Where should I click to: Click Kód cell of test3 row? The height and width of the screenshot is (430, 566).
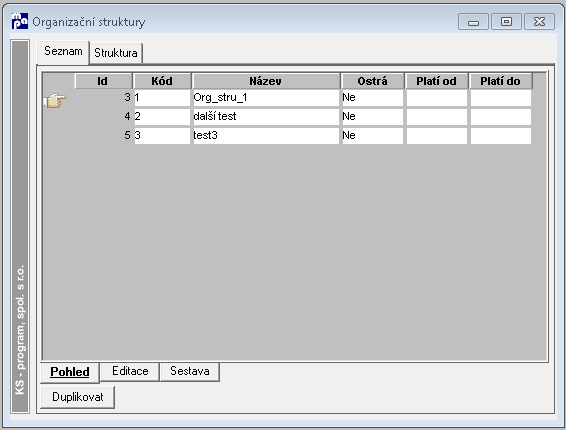[x=162, y=136]
